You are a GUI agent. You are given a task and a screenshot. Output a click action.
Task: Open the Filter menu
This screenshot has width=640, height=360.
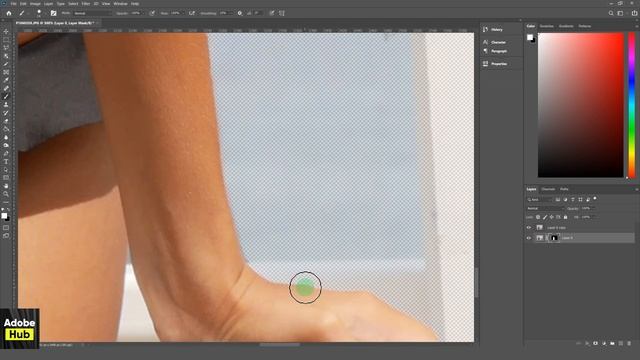(86, 3)
